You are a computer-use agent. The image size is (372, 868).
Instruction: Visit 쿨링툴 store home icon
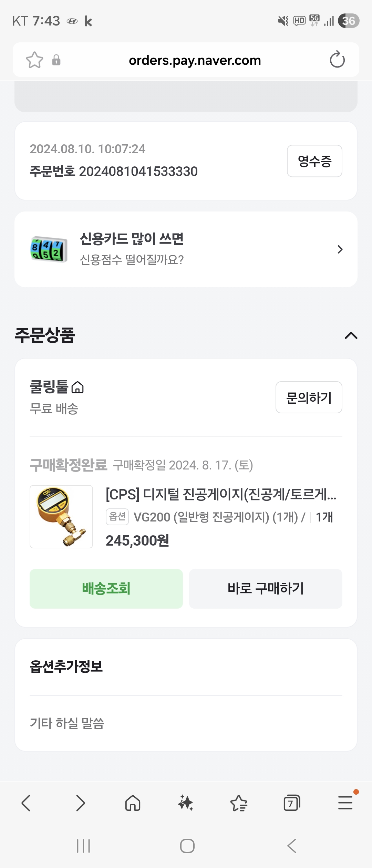[x=77, y=387]
